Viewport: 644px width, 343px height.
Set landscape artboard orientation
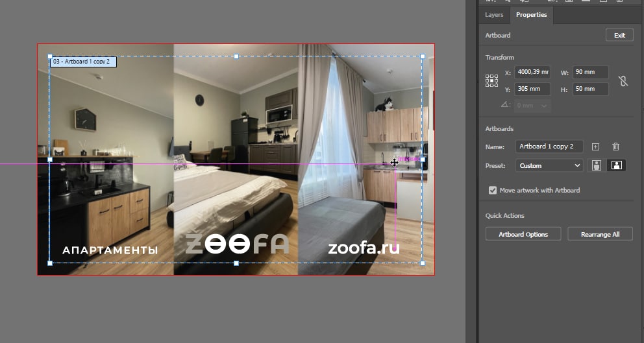[x=617, y=165]
